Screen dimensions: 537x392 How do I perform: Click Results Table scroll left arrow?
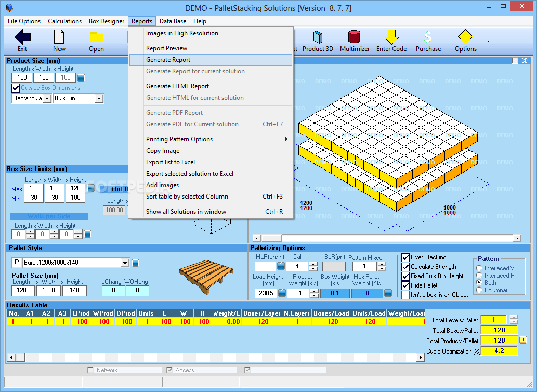[x=11, y=357]
